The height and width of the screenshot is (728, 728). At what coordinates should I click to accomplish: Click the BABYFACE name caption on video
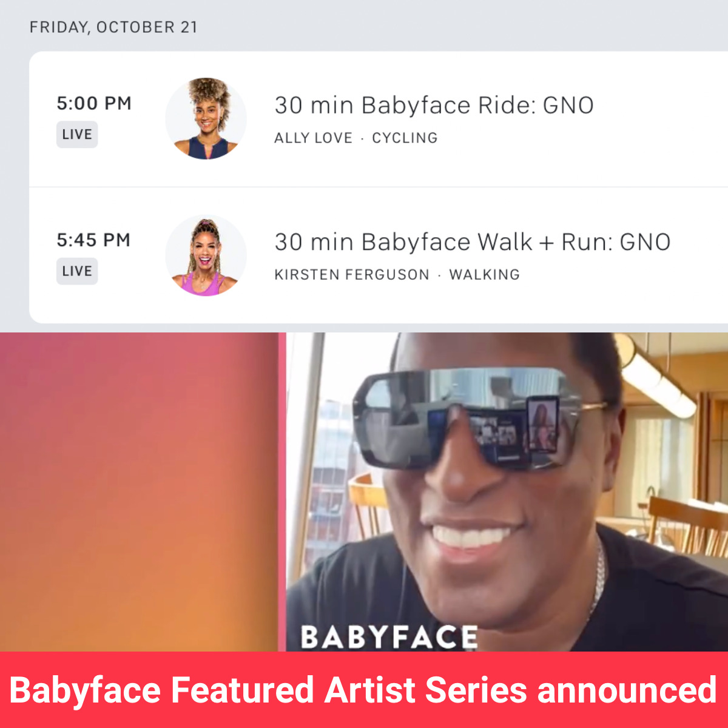pos(389,637)
